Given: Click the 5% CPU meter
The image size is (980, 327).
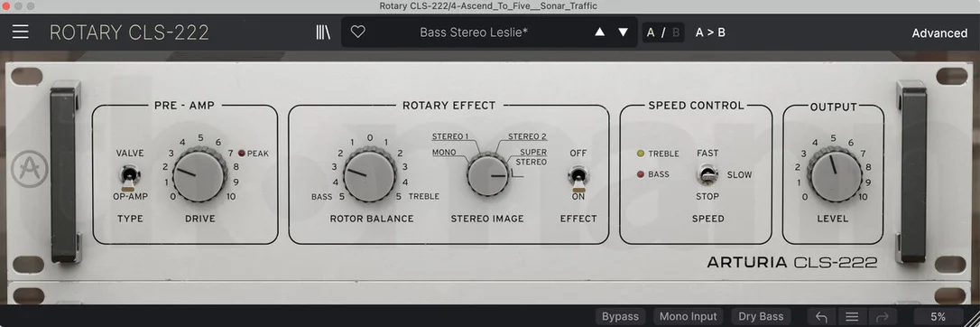Looking at the screenshot, I should pyautogui.click(x=938, y=316).
